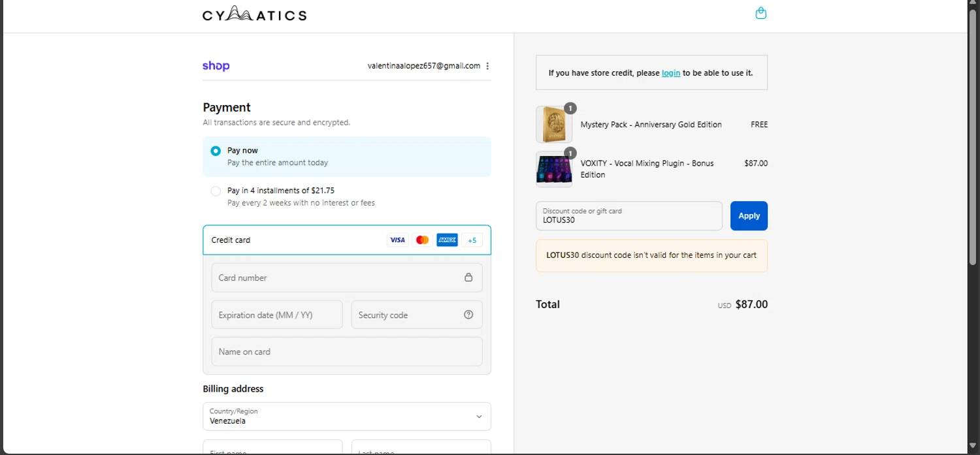The height and width of the screenshot is (455, 980).
Task: Click the Mystery Pack Gold Edition thumbnail
Action: click(x=554, y=125)
